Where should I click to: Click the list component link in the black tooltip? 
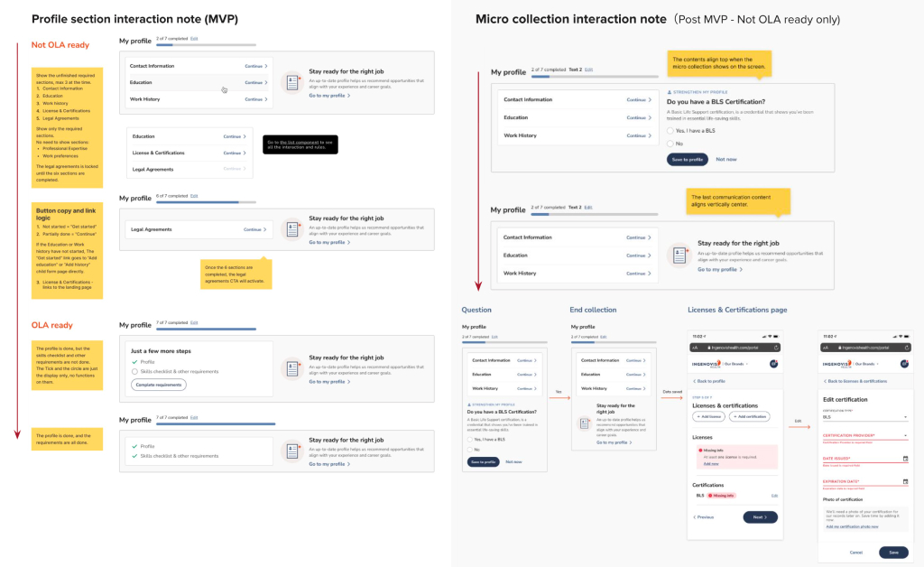coord(299,143)
